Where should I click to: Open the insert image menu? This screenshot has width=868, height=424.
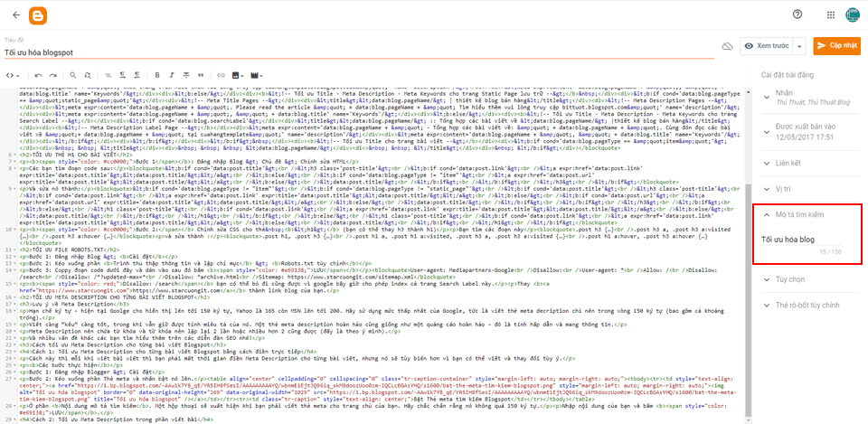tap(238, 75)
